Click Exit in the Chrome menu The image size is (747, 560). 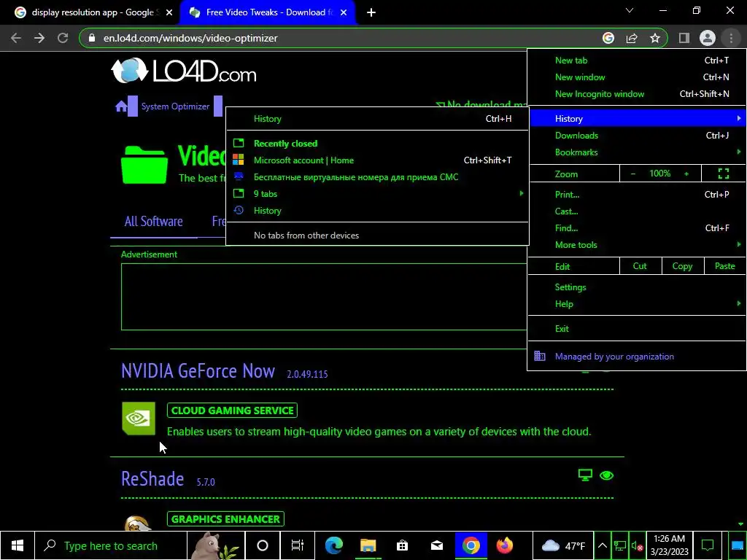point(636,329)
